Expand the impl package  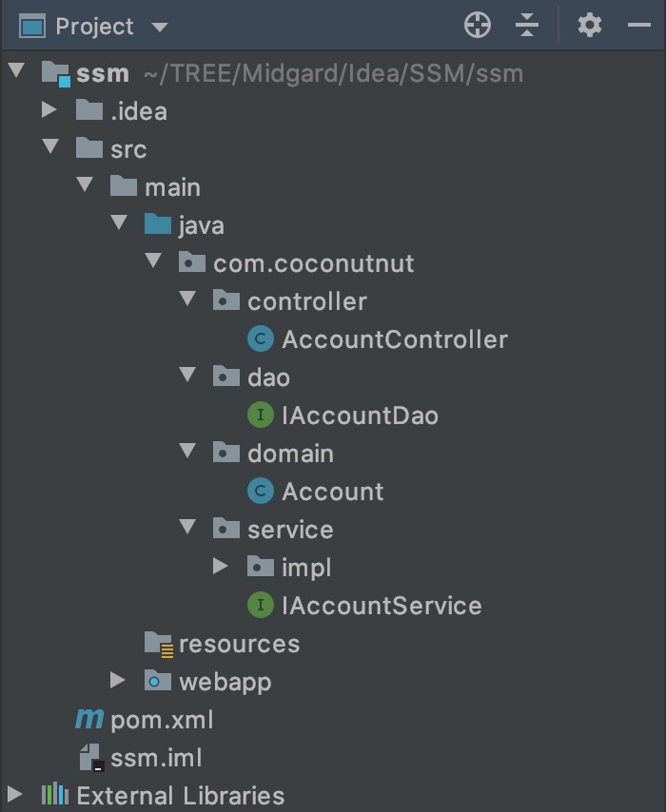221,568
